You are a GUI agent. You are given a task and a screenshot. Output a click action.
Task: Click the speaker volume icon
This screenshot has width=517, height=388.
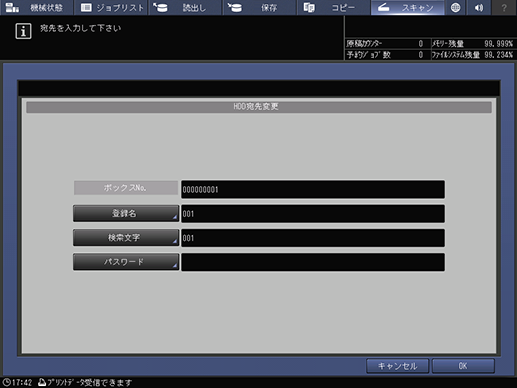[x=479, y=7]
